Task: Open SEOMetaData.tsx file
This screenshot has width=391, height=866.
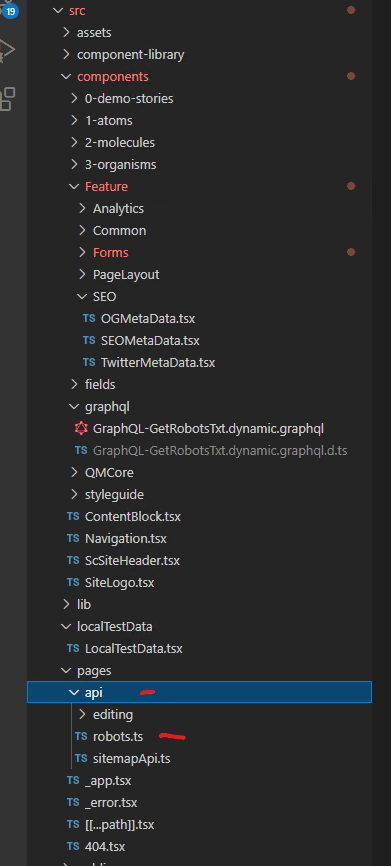Action: (x=150, y=341)
